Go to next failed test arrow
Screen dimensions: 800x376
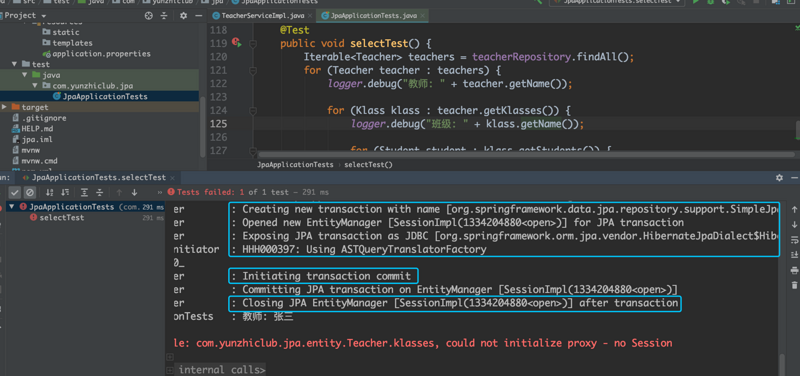point(134,192)
